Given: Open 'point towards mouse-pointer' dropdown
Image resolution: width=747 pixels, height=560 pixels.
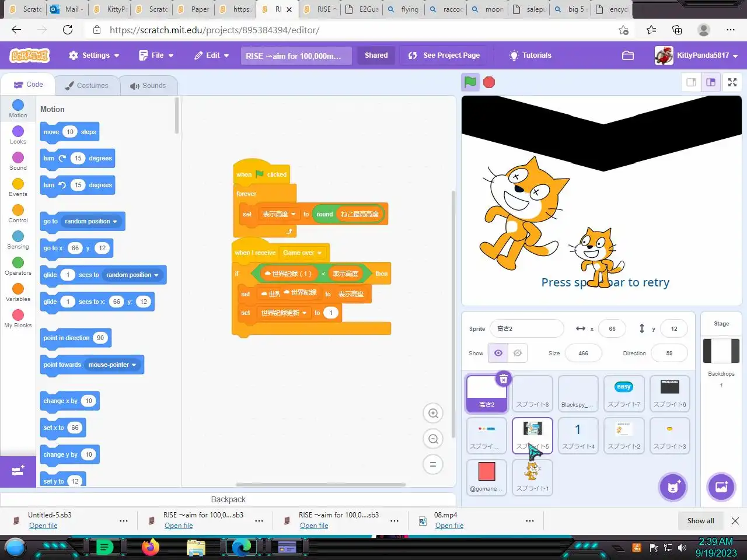Looking at the screenshot, I should [112, 365].
